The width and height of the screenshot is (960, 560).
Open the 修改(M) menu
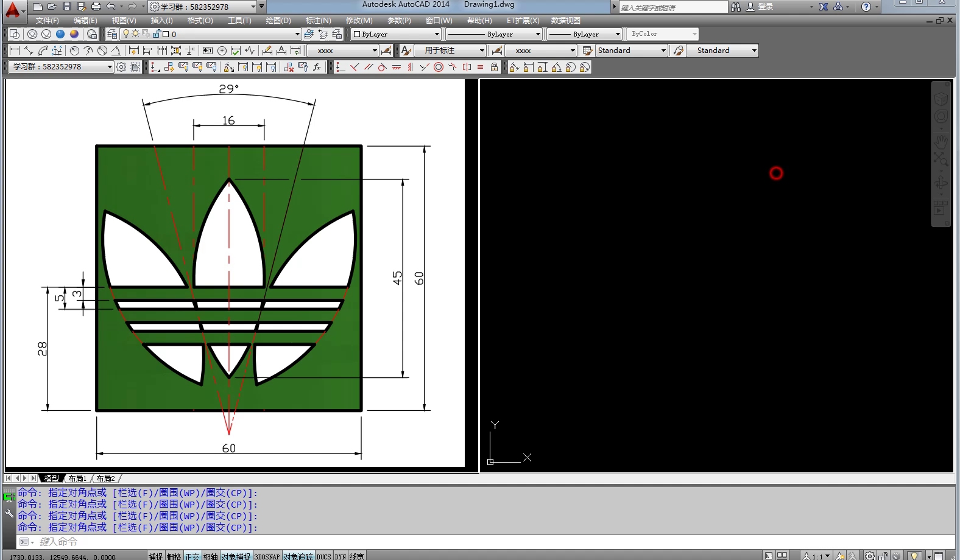[359, 21]
